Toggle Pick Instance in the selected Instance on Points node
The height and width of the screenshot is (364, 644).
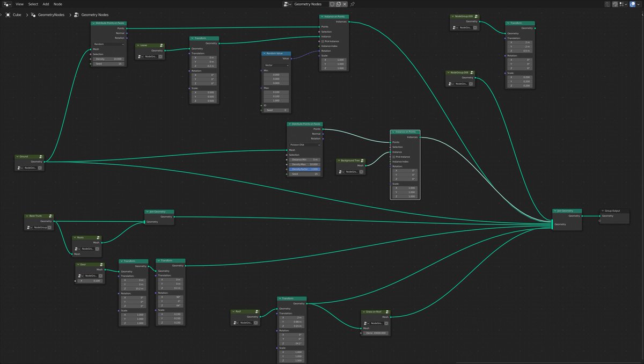tap(394, 157)
